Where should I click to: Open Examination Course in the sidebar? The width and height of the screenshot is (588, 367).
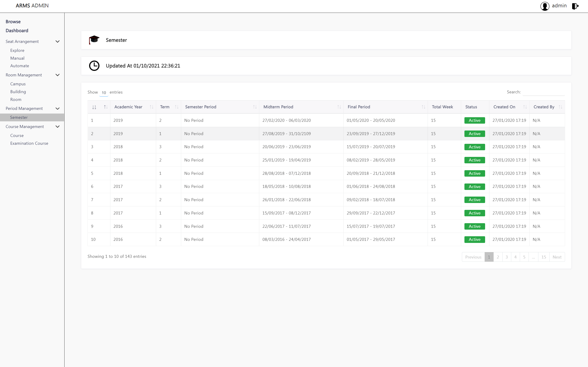point(29,143)
